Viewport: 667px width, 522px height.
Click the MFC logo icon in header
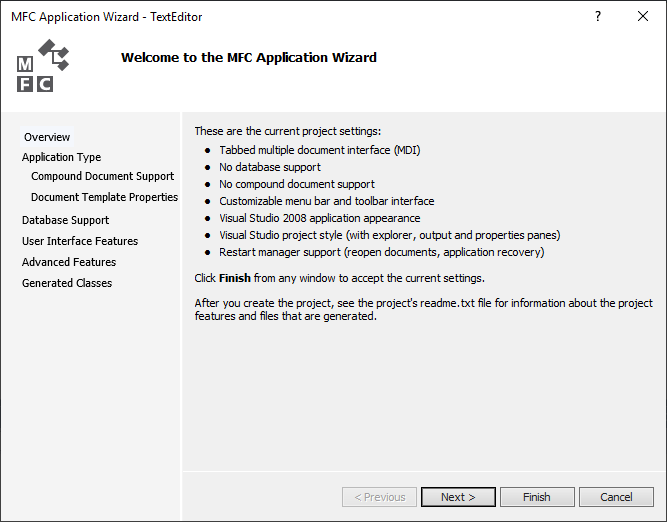[42, 66]
